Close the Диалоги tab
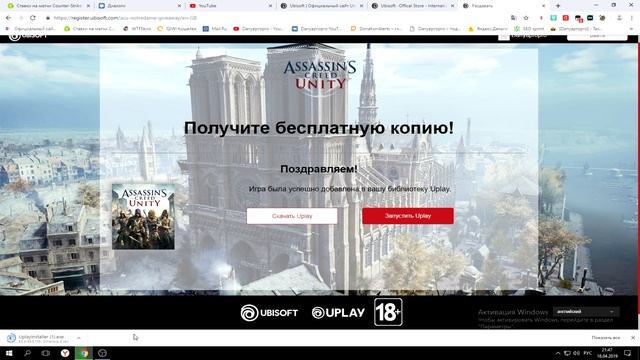The width and height of the screenshot is (640, 360). 179,6
